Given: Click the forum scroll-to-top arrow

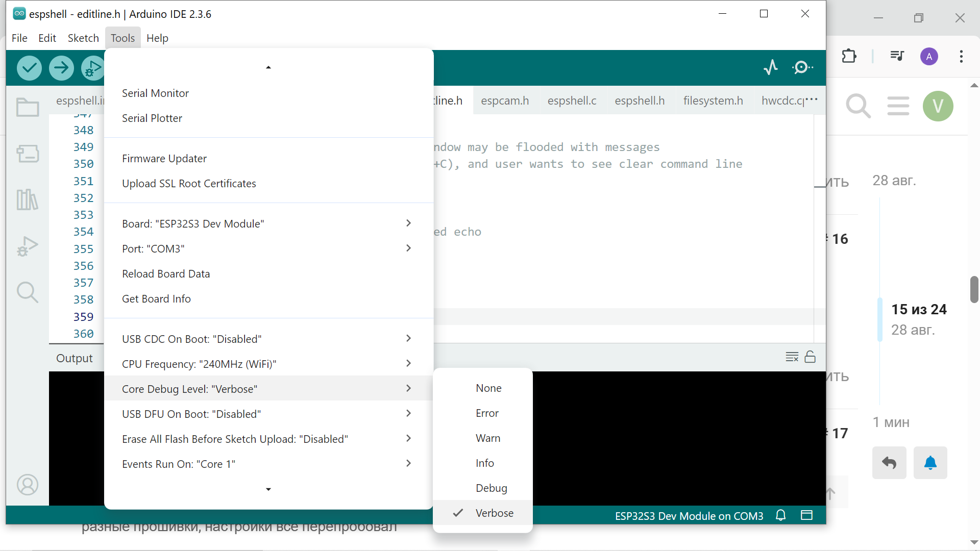Looking at the screenshot, I should (830, 493).
